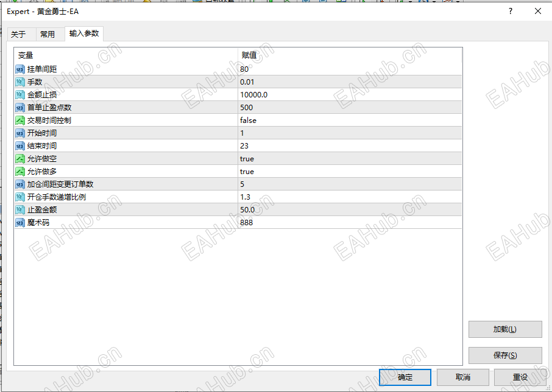Select the 手数 value 0.01

coord(247,82)
